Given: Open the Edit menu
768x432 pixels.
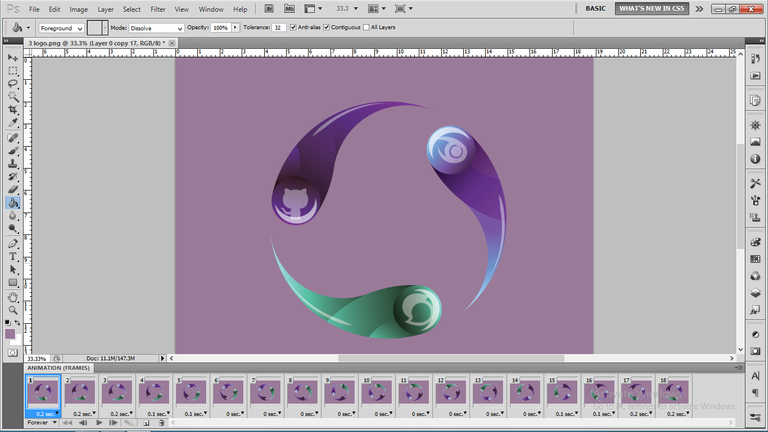Looking at the screenshot, I should click(54, 9).
